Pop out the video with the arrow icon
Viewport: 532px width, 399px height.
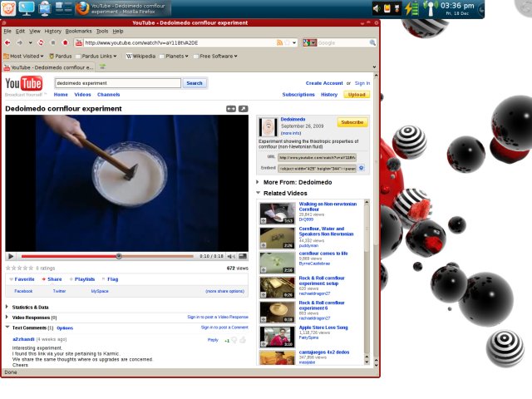pos(244,109)
